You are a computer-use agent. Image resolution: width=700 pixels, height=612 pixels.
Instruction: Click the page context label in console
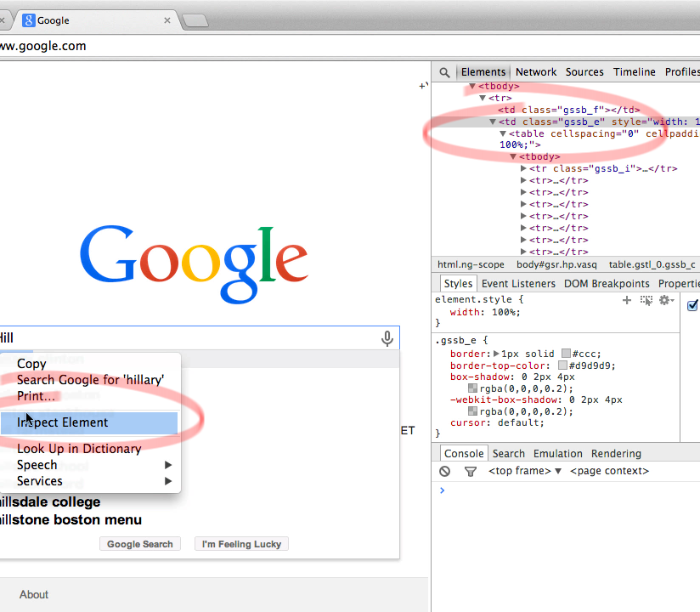(x=609, y=471)
